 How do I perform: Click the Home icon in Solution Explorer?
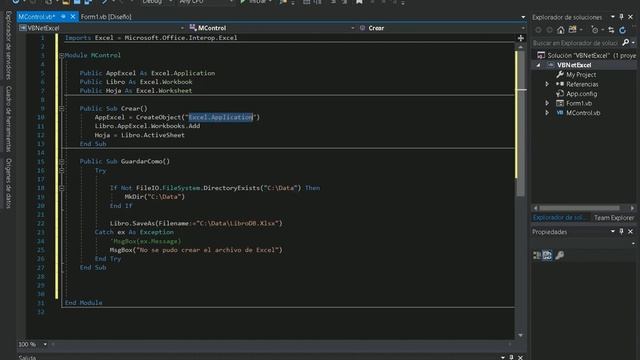[x=561, y=30]
